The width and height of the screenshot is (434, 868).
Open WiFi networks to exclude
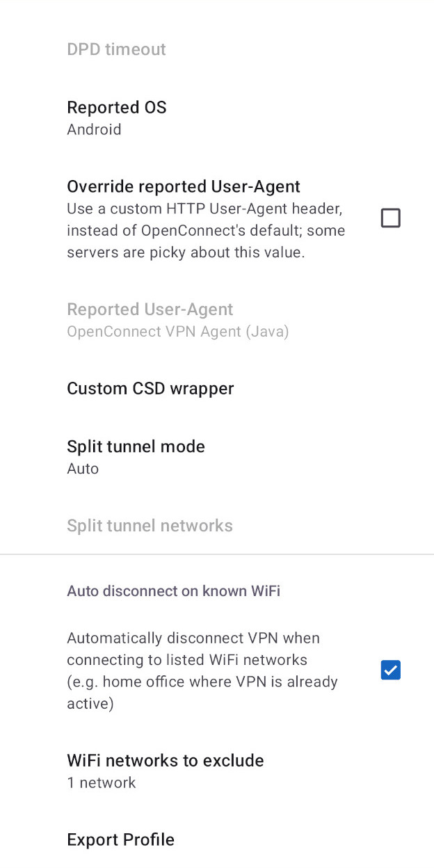pos(217,771)
